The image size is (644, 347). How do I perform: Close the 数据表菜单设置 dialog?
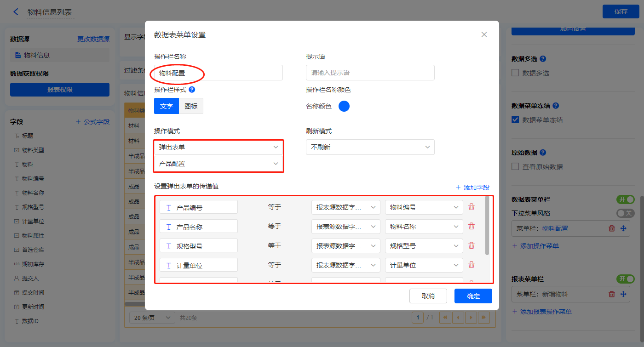484,34
